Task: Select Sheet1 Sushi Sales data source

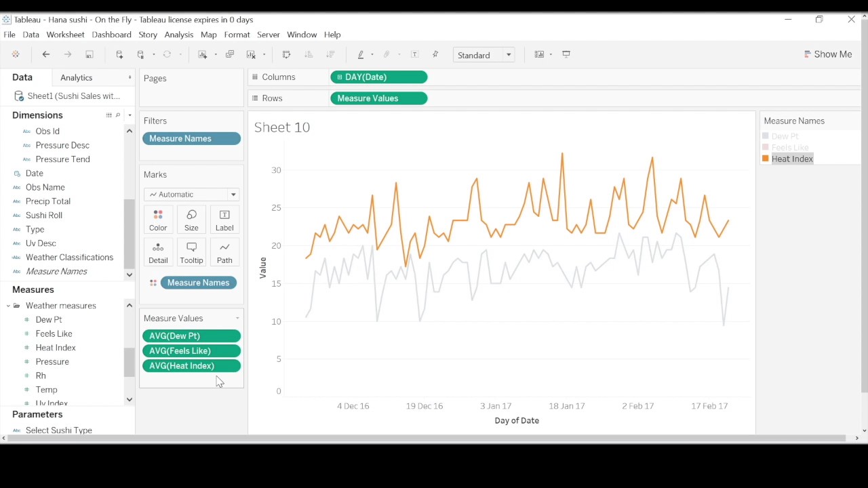Action: click(67, 96)
